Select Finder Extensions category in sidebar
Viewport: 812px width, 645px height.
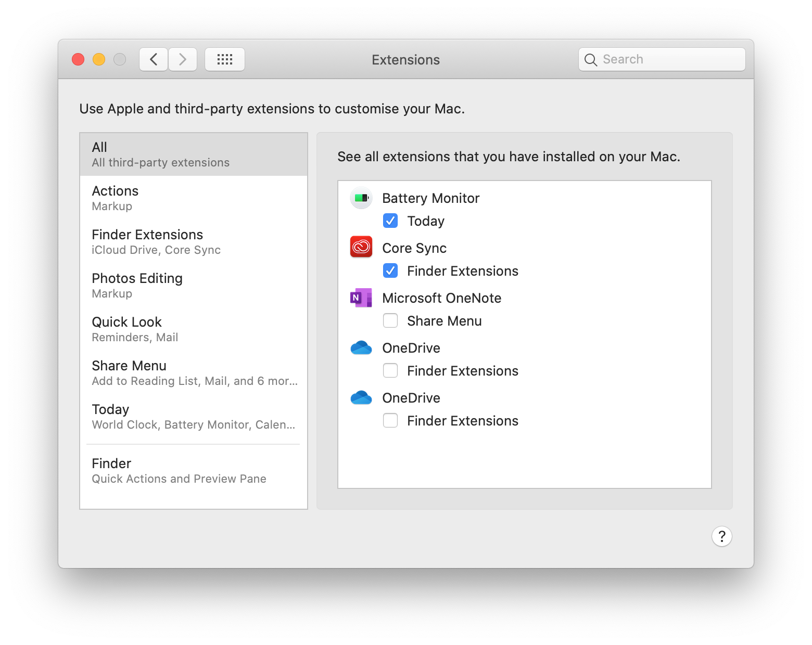194,242
